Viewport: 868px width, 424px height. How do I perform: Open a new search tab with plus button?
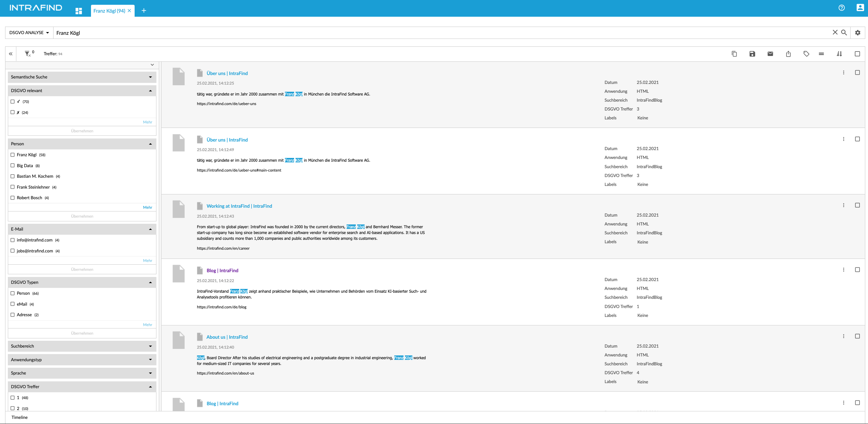[144, 11]
